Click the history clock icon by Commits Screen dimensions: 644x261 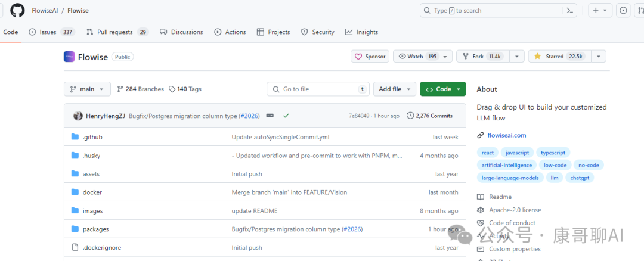click(x=410, y=116)
